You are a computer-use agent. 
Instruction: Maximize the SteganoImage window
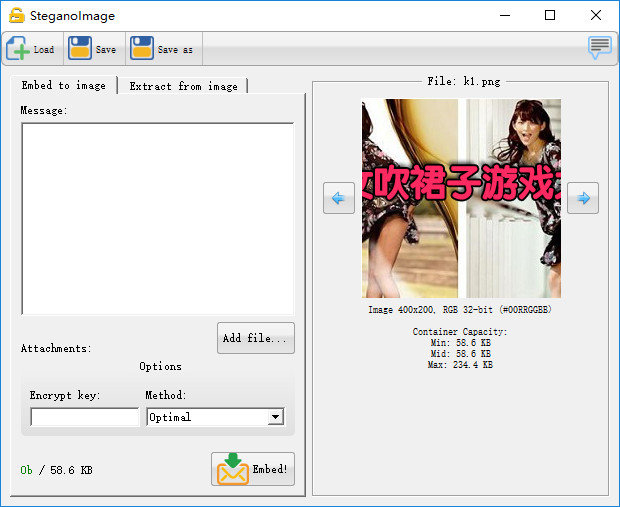coord(550,15)
